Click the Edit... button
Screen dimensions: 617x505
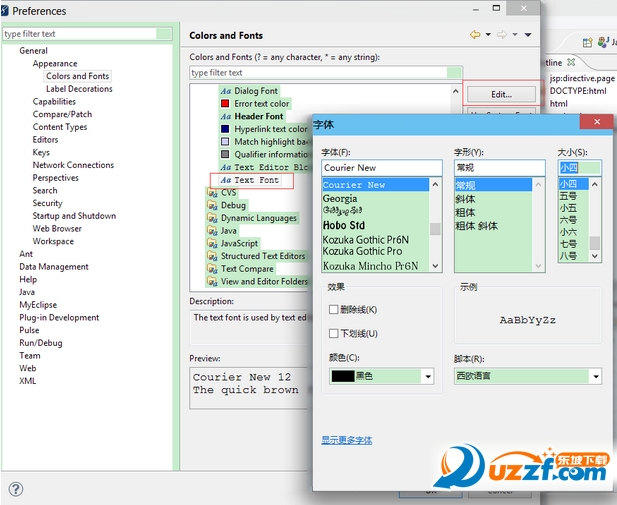coord(501,94)
